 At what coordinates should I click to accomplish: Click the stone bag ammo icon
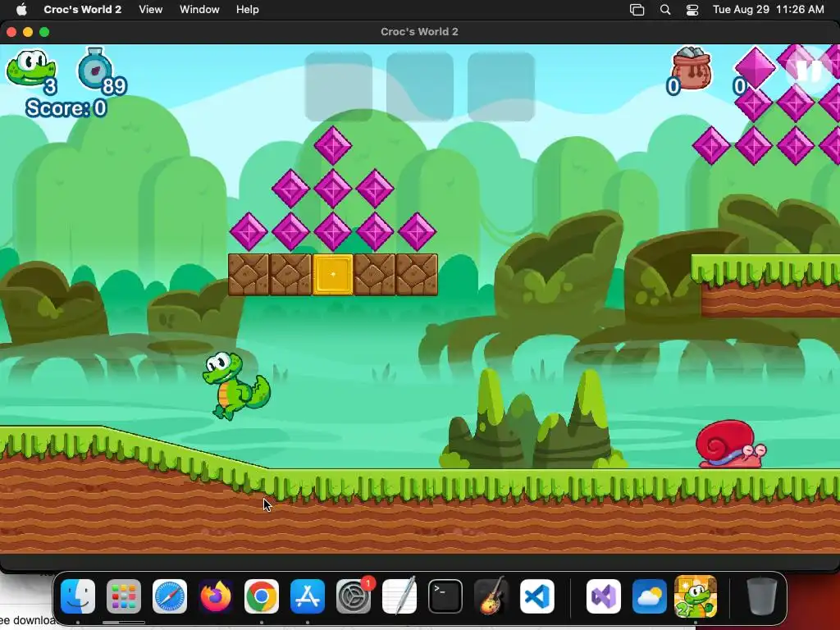click(691, 68)
